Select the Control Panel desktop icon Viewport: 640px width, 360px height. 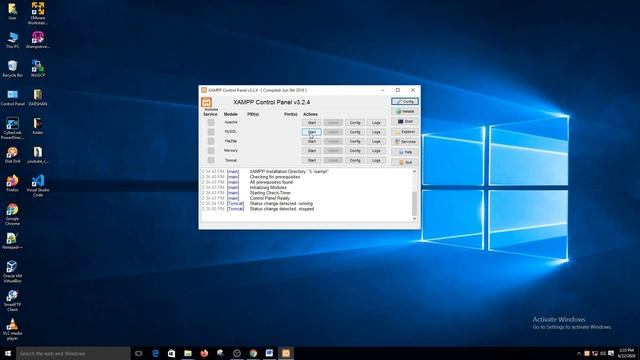click(12, 98)
